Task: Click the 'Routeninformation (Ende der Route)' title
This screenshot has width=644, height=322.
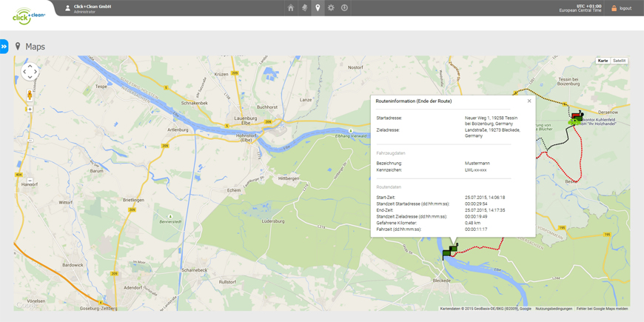Action: (414, 101)
